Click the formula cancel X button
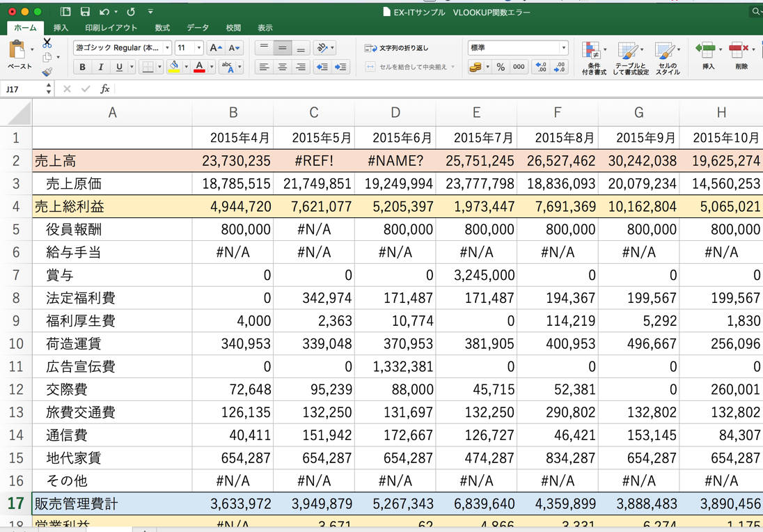The image size is (763, 532). (x=67, y=89)
